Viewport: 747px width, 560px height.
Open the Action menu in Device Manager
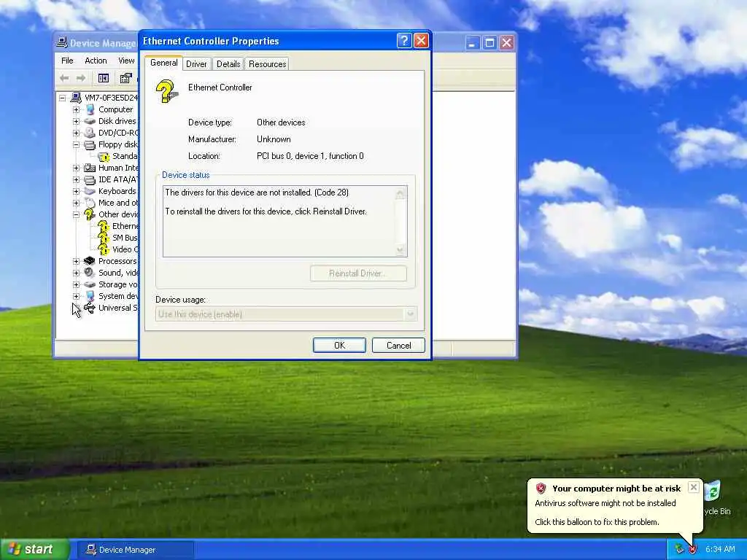coord(96,61)
